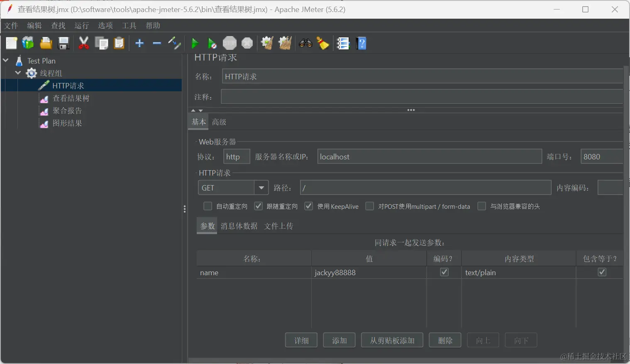Viewport: 630px width, 364px height.
Task: Click into the 注释 field
Action: point(422,97)
